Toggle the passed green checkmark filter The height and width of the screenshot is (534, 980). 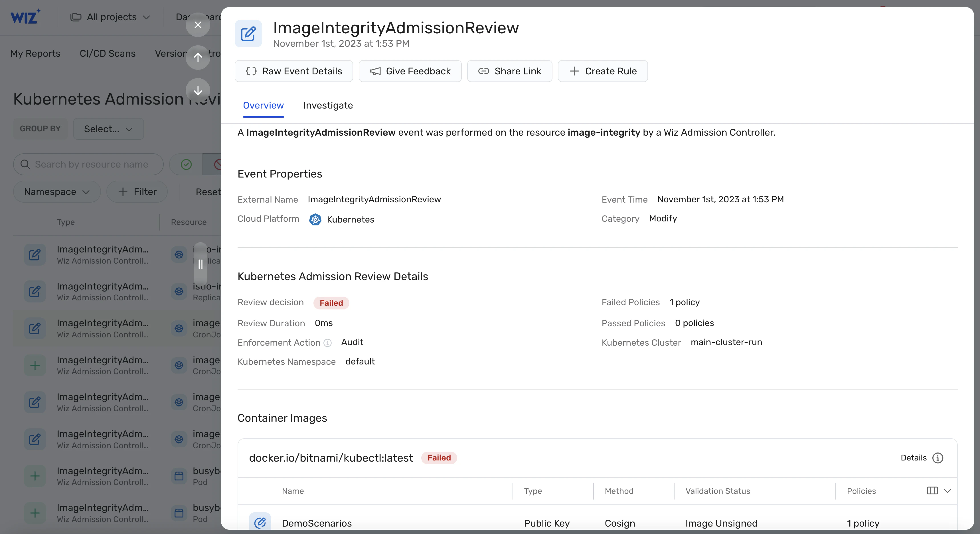pos(186,164)
